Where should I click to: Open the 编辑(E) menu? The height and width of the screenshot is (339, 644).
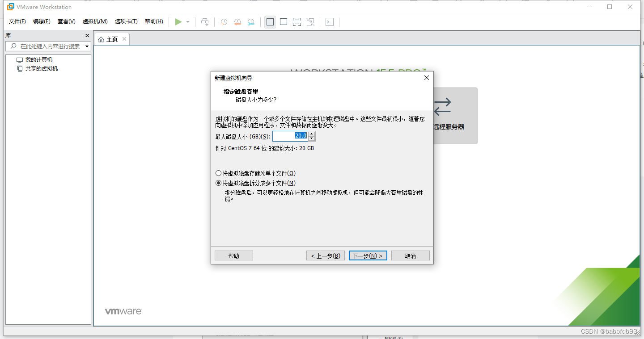click(x=42, y=21)
